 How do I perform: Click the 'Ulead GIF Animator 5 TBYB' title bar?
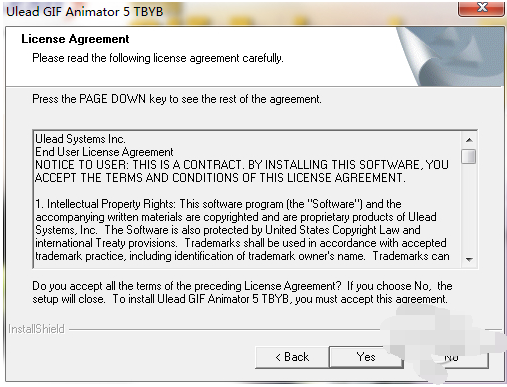coord(85,12)
